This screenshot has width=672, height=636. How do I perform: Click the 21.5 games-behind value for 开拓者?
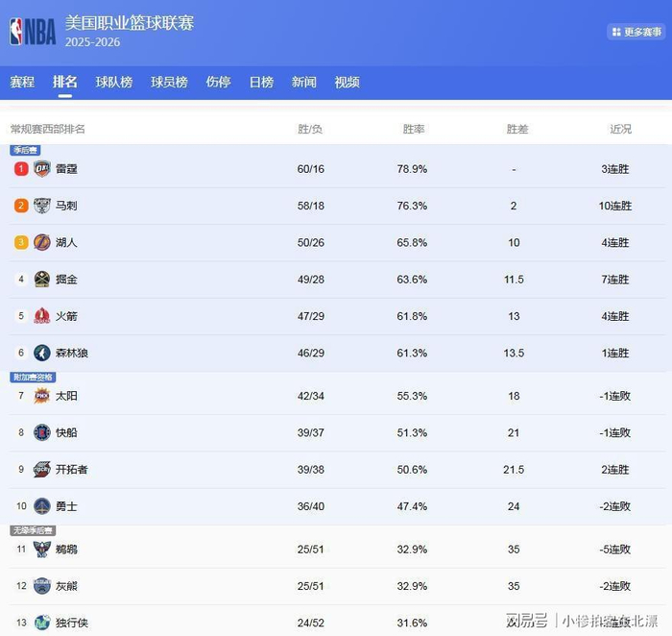tap(514, 470)
